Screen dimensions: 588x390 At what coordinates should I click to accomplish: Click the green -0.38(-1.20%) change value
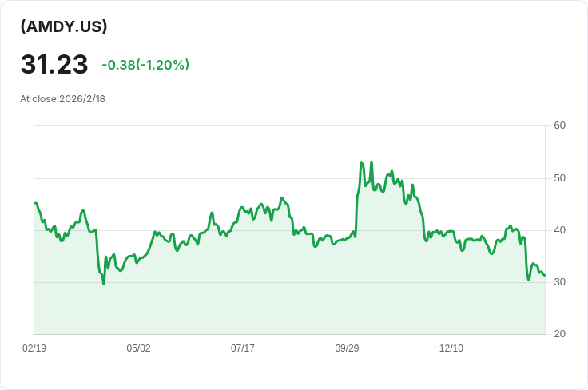(x=145, y=65)
